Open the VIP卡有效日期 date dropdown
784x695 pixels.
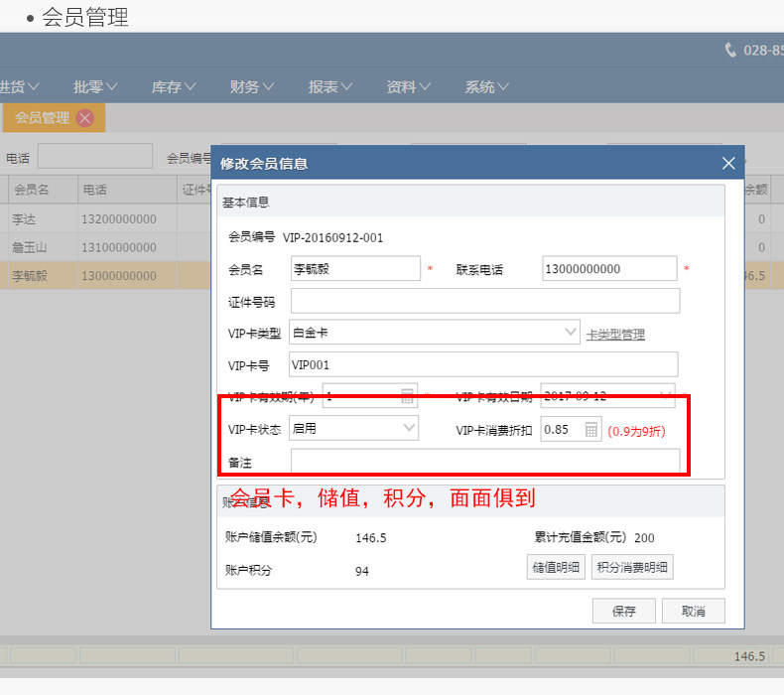point(666,396)
